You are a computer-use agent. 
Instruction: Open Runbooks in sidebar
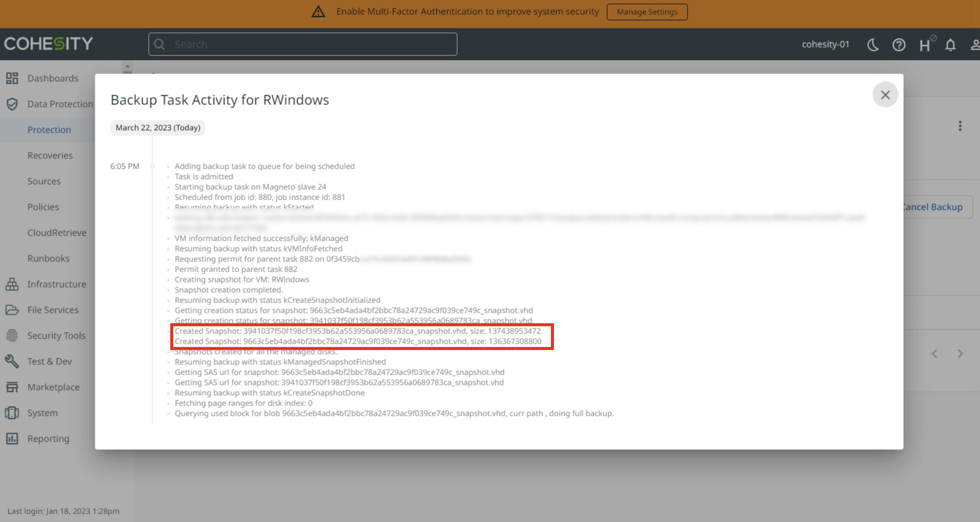48,258
